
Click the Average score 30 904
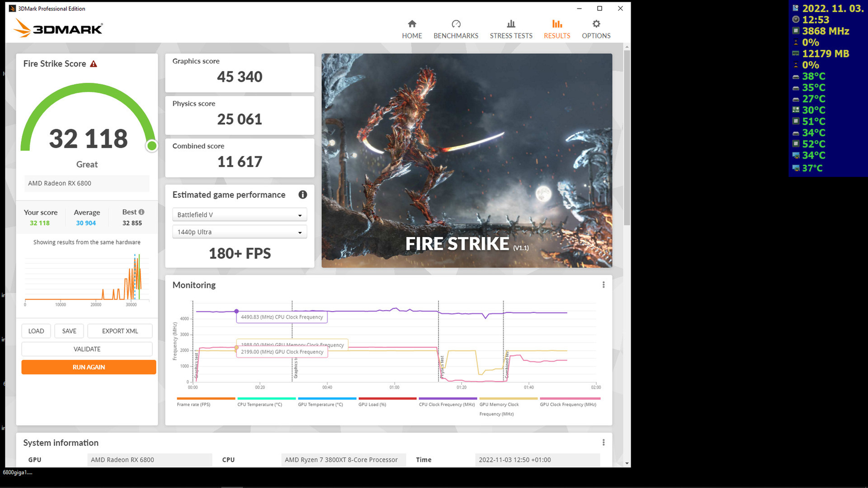pos(86,223)
